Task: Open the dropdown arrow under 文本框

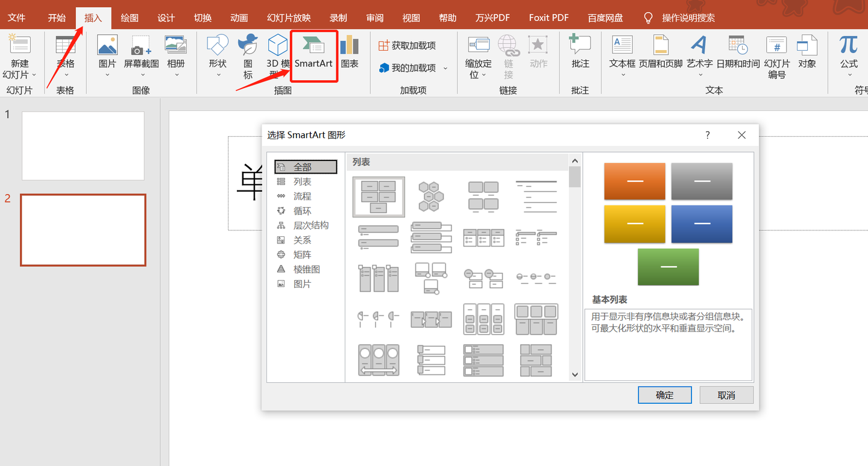Action: coord(623,75)
